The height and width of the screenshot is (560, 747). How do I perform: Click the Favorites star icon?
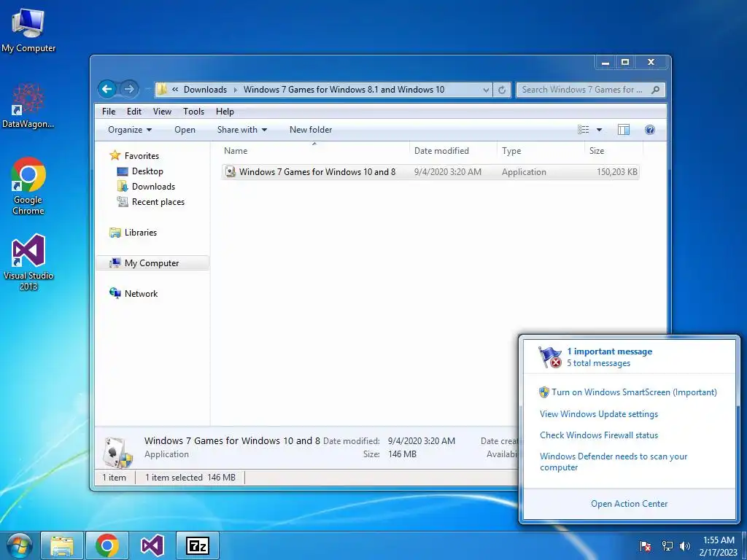115,155
